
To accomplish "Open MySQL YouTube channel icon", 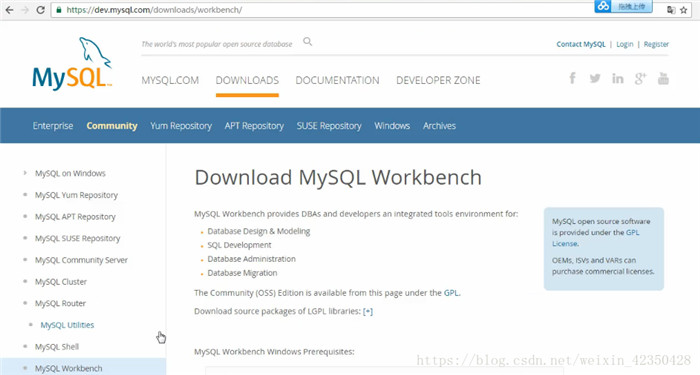I will click(x=663, y=79).
